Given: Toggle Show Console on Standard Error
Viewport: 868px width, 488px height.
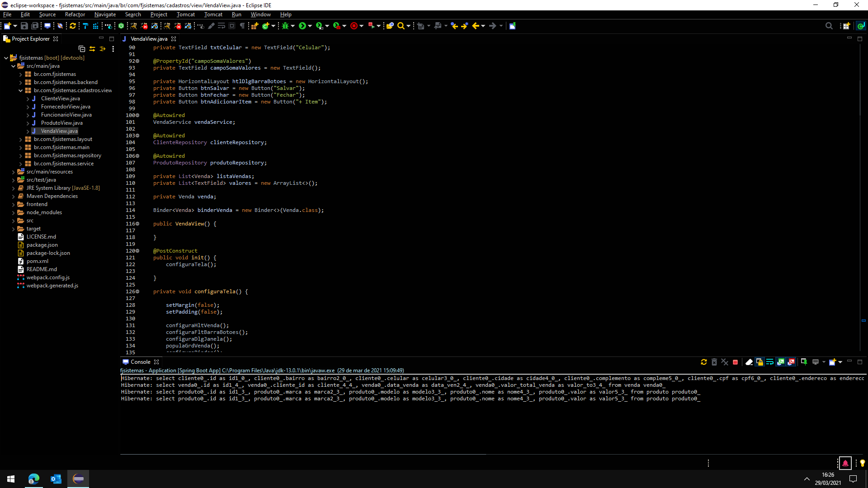Looking at the screenshot, I should click(791, 362).
